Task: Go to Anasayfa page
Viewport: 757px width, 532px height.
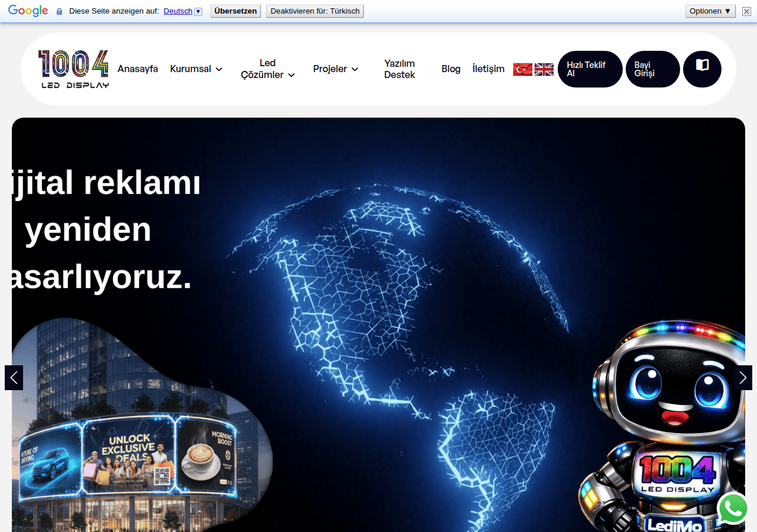Action: pyautogui.click(x=138, y=69)
